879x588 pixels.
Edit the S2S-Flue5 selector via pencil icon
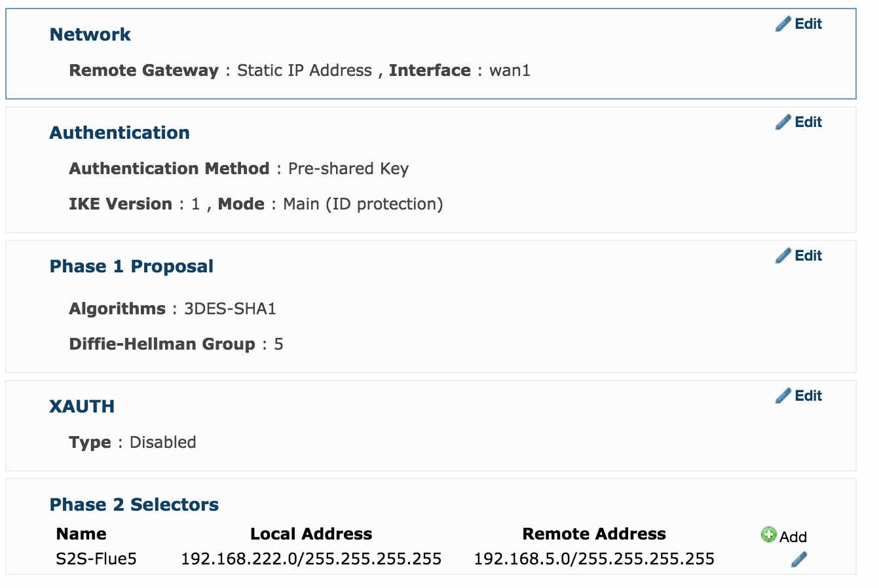tap(799, 559)
